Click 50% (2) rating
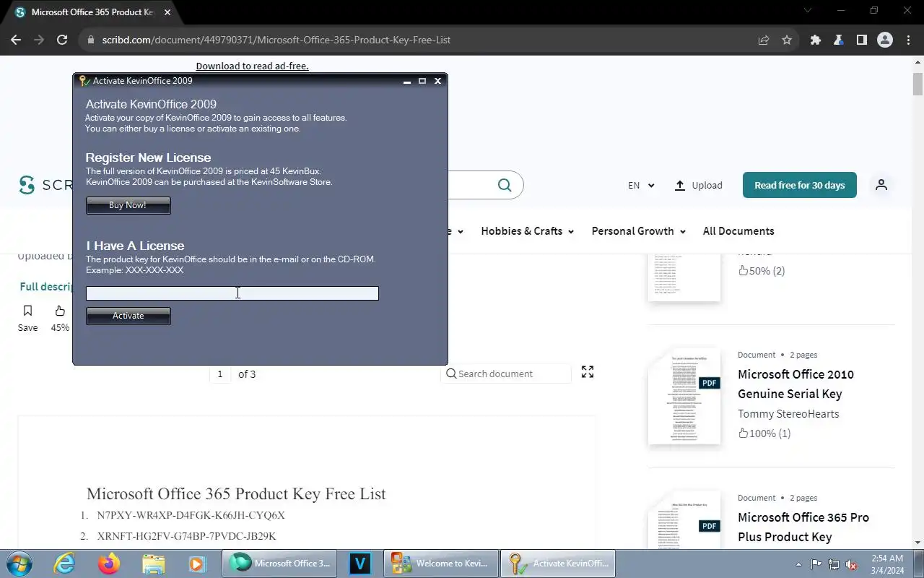 pos(762,271)
